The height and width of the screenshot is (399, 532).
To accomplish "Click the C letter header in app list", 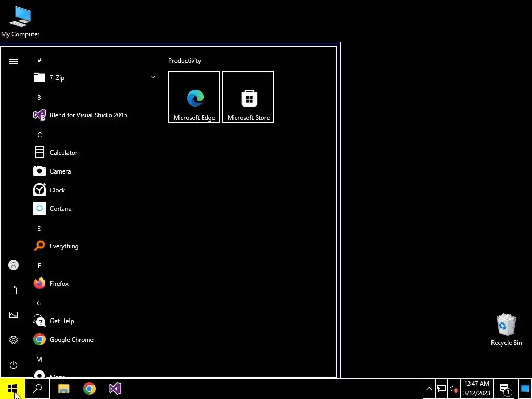I will tap(39, 135).
